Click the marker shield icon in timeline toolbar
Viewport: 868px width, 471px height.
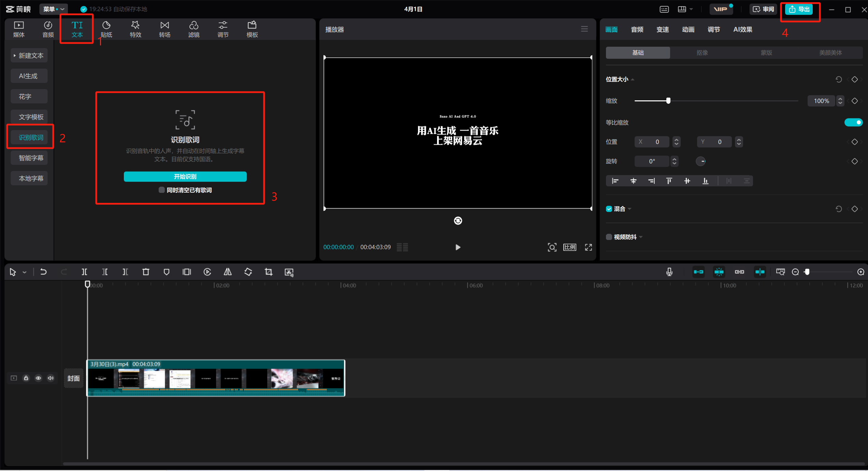coord(167,272)
